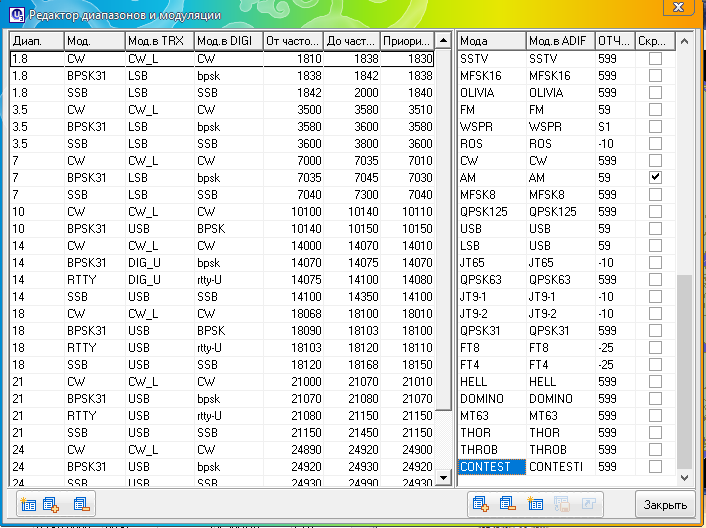
Task: Click the bands table scroll-down arrow
Action: pyautogui.click(x=442, y=480)
